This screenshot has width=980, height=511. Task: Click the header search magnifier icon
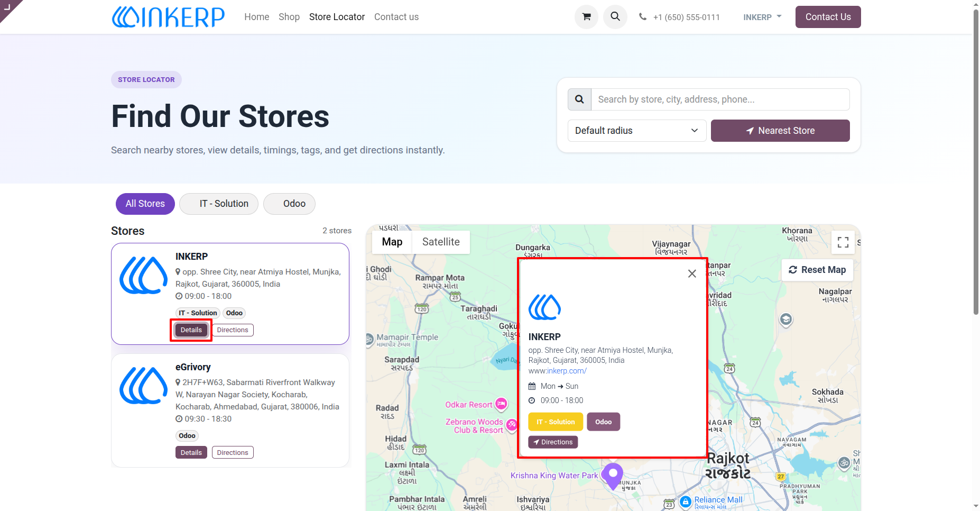pos(615,17)
